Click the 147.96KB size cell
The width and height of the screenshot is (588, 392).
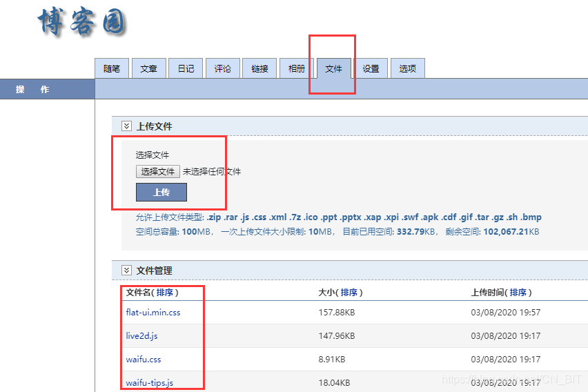point(337,335)
